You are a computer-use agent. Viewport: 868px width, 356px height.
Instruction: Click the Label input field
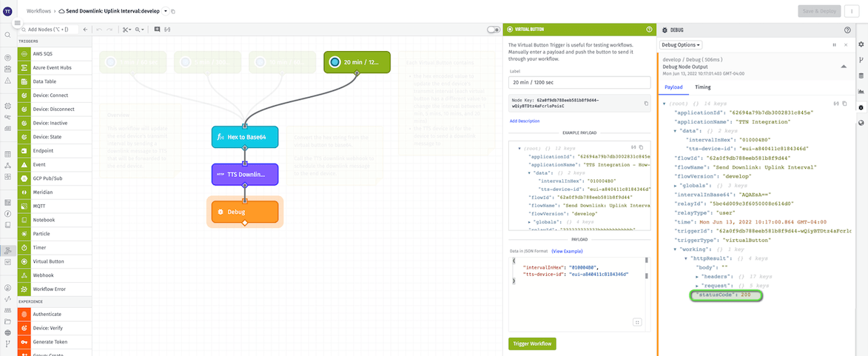[579, 83]
